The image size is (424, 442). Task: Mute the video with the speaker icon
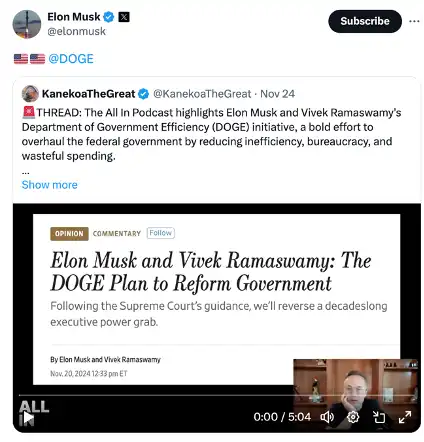(327, 417)
